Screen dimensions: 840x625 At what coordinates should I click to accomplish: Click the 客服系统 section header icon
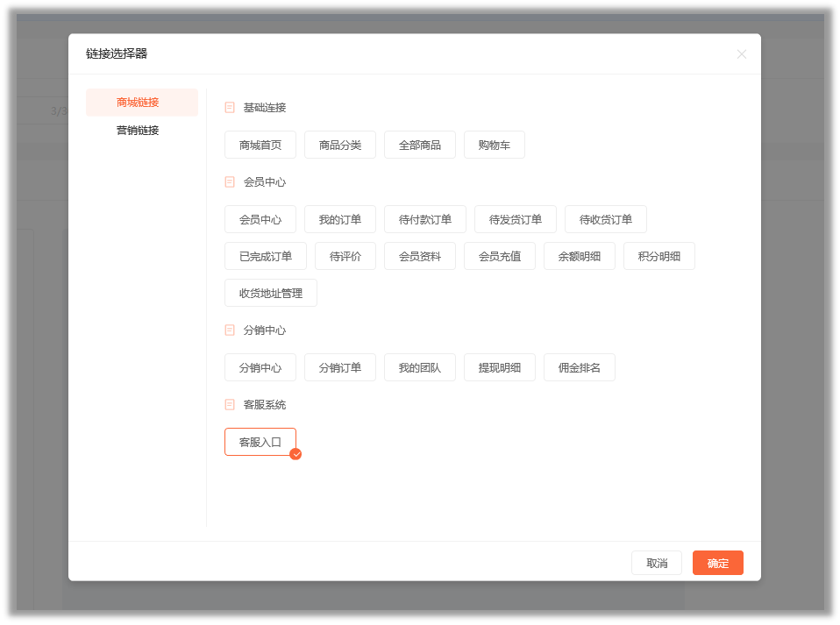[x=229, y=404]
